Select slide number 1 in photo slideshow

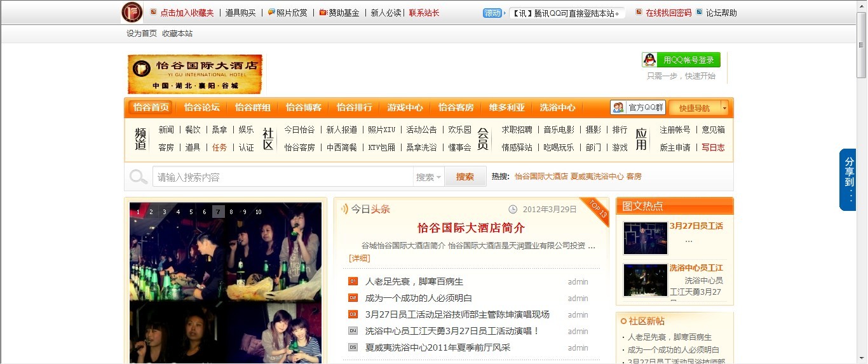[138, 212]
